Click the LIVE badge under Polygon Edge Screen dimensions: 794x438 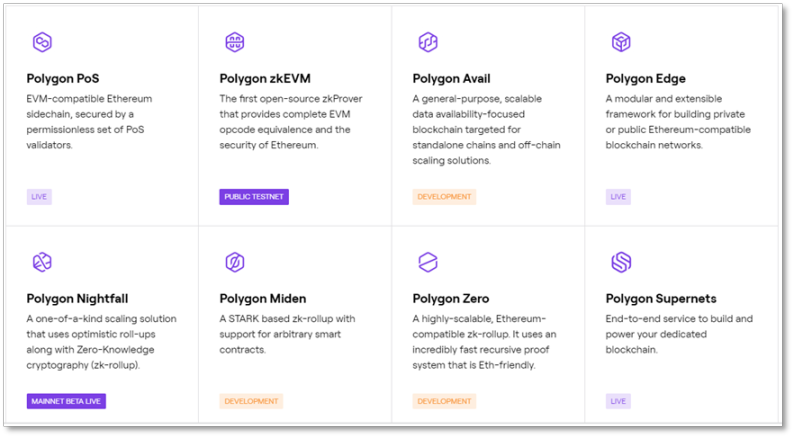(x=618, y=196)
